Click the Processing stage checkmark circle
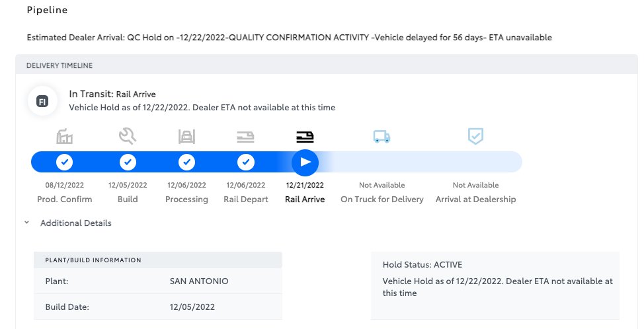Image resolution: width=644 pixels, height=329 pixels. point(186,162)
